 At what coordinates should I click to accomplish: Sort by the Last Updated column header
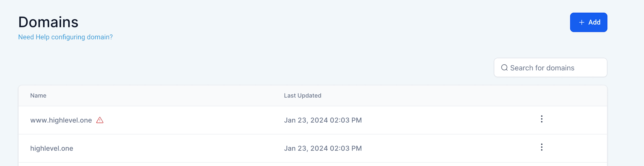(x=303, y=96)
